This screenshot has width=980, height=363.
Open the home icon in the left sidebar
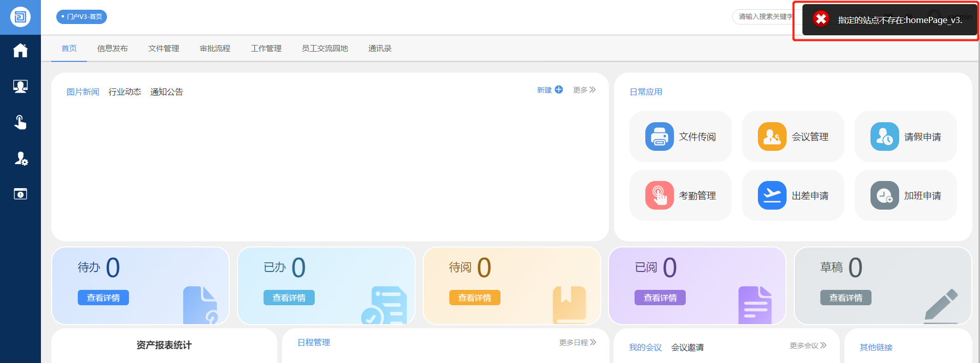(20, 50)
